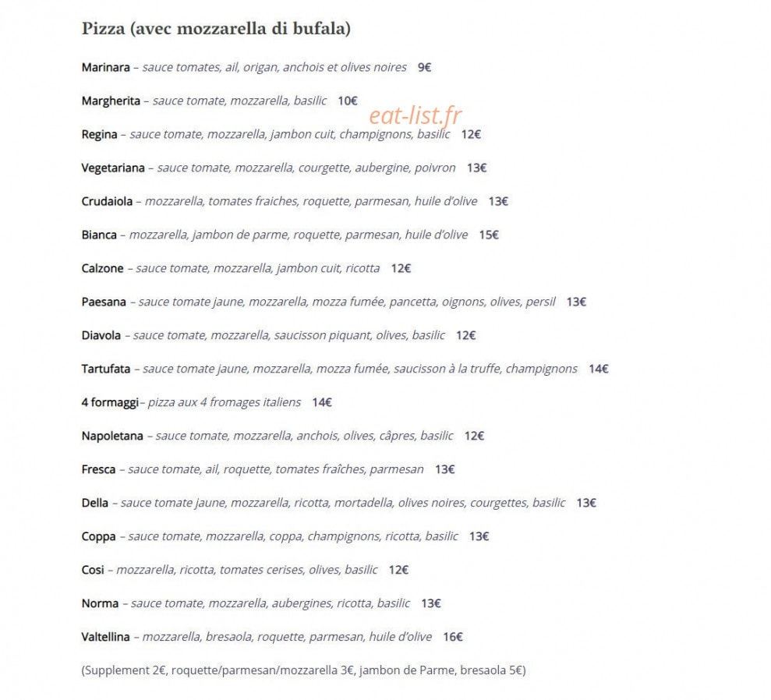Click the 4 formaggi item
771x700 pixels.
coord(207,402)
